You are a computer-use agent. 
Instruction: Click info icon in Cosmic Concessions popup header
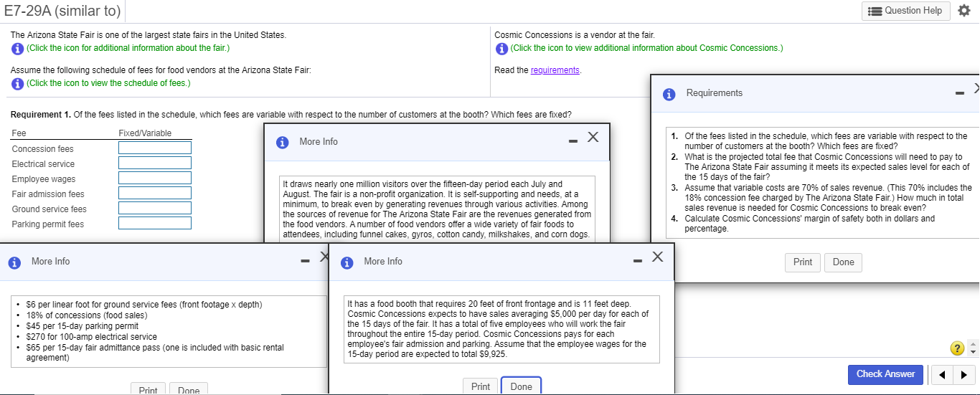(x=347, y=262)
